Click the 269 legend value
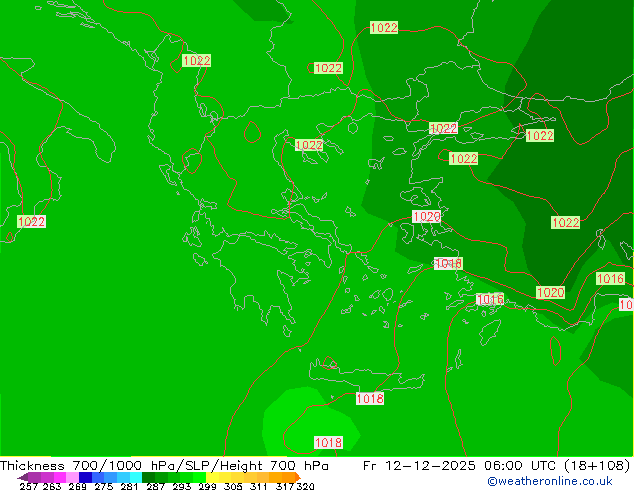 (x=78, y=486)
